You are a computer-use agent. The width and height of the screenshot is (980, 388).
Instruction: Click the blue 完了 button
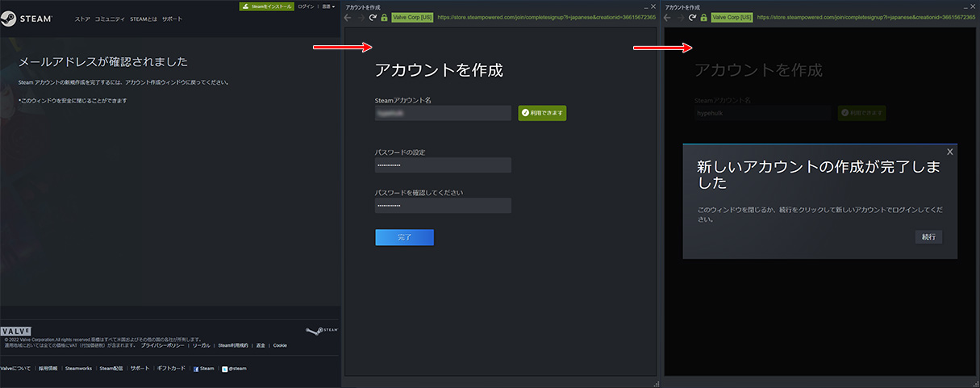[x=404, y=237]
